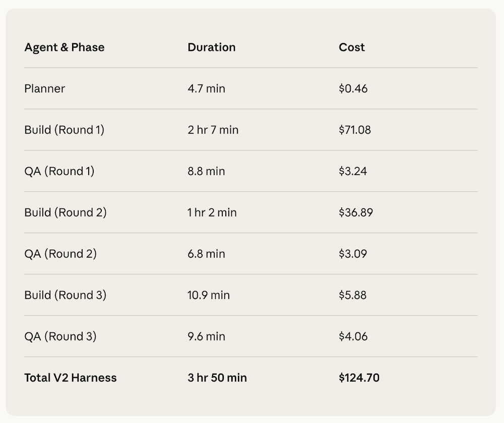Click the "Cost" column header
Viewport: 504px width, 423px height.
click(x=352, y=47)
